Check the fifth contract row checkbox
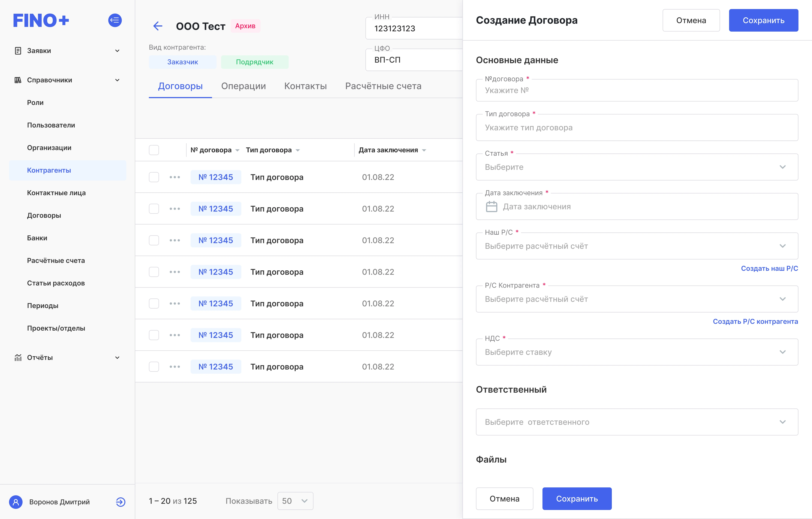The height and width of the screenshot is (519, 812). 154,303
